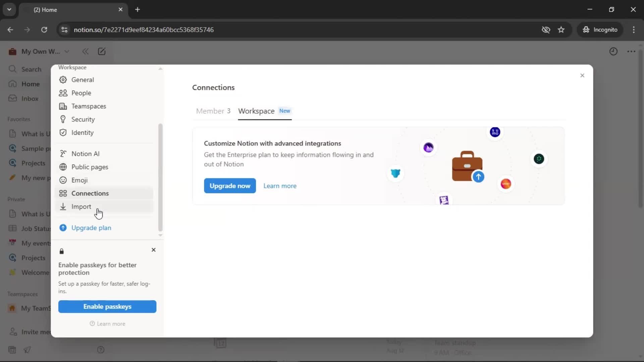
Task: Open the Upgrade plan link
Action: click(x=91, y=228)
